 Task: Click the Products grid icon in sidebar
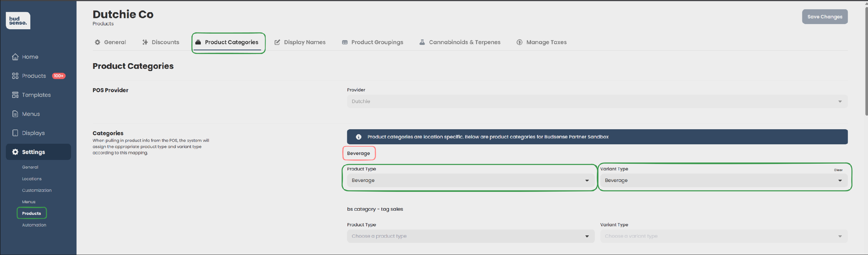(x=15, y=76)
